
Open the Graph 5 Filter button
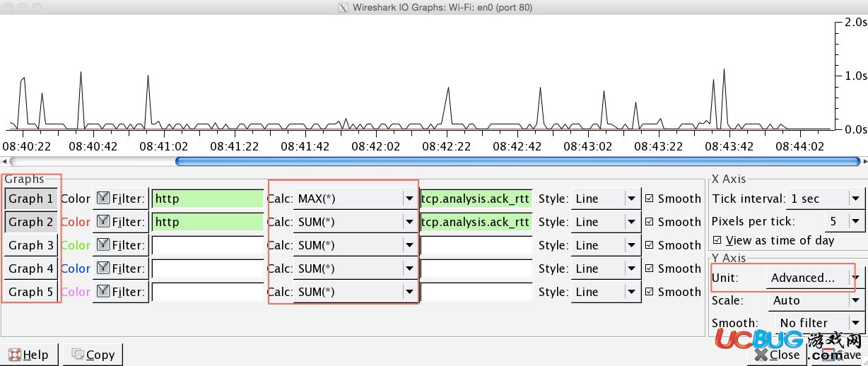(121, 292)
